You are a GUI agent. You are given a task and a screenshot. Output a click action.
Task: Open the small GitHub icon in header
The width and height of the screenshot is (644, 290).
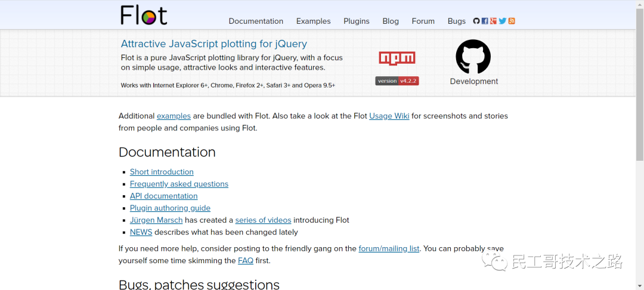click(x=476, y=21)
